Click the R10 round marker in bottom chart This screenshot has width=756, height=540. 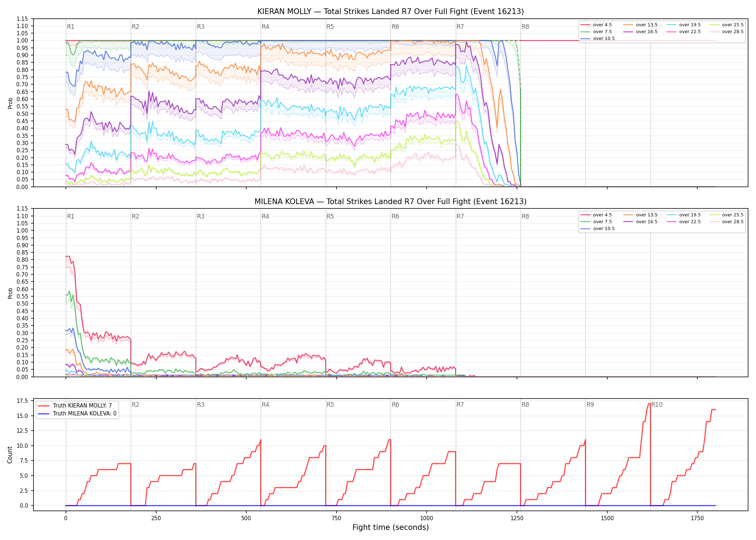657,405
